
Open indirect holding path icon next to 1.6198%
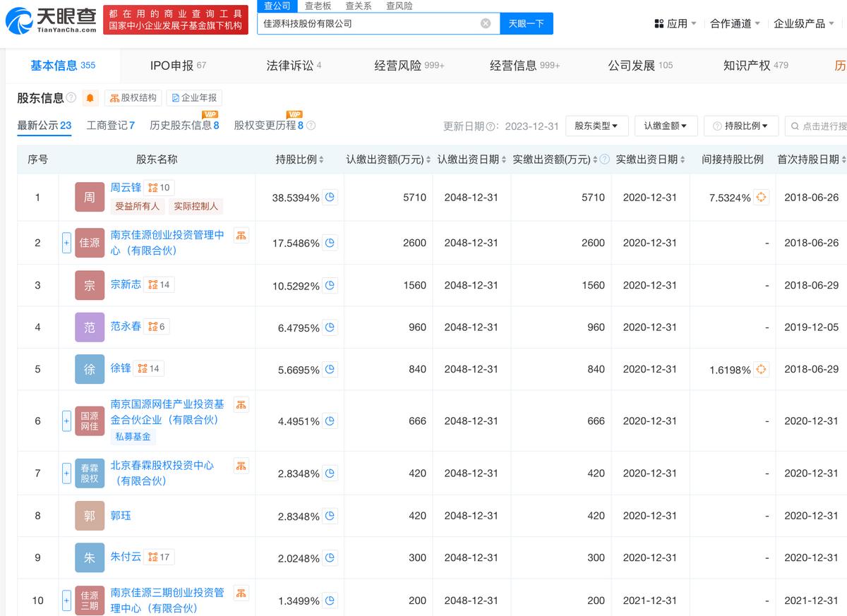[761, 369]
